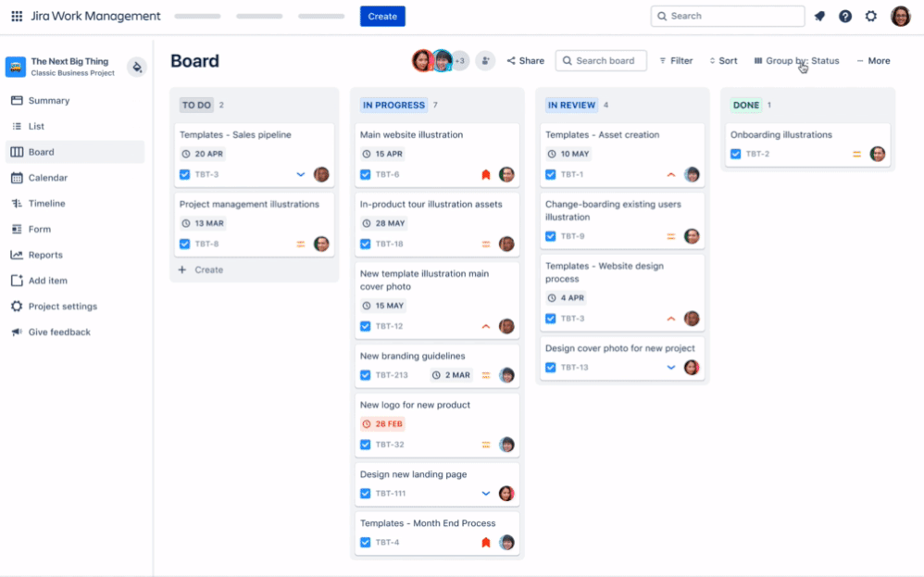924x577 pixels.
Task: Collapse subtasks on the TBT-12 card
Action: 485,326
